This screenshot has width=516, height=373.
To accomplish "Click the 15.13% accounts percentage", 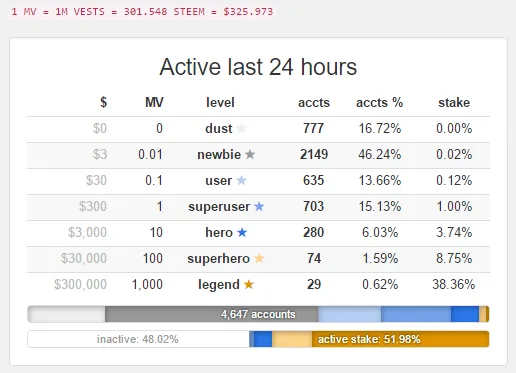I will point(380,206).
